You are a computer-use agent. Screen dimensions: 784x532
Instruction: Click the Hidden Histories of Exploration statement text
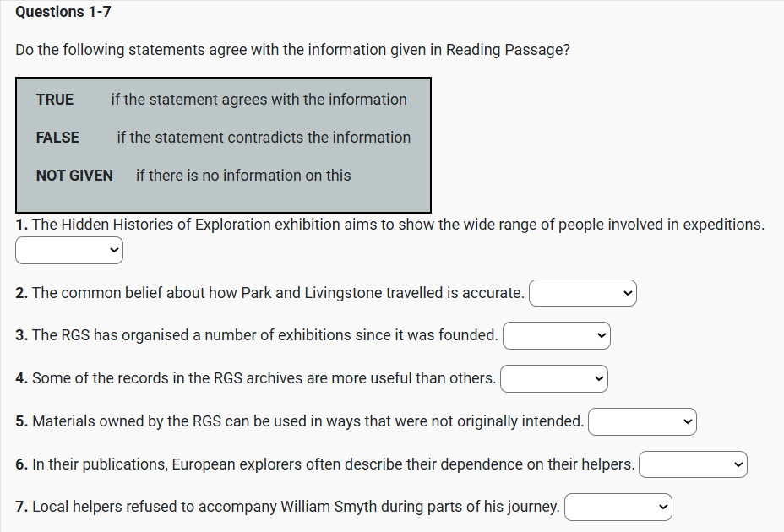[x=397, y=225]
